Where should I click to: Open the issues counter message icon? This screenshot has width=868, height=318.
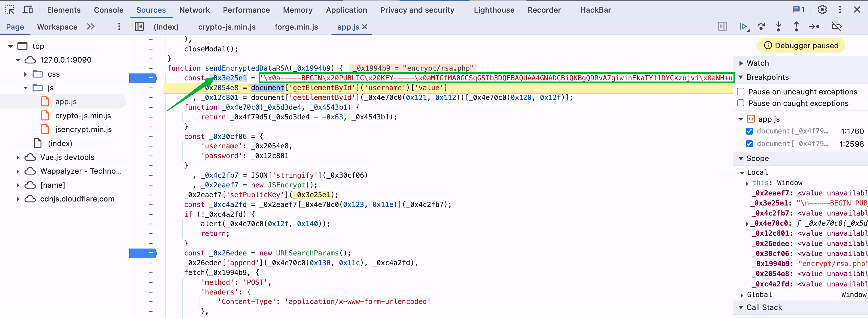pos(798,10)
